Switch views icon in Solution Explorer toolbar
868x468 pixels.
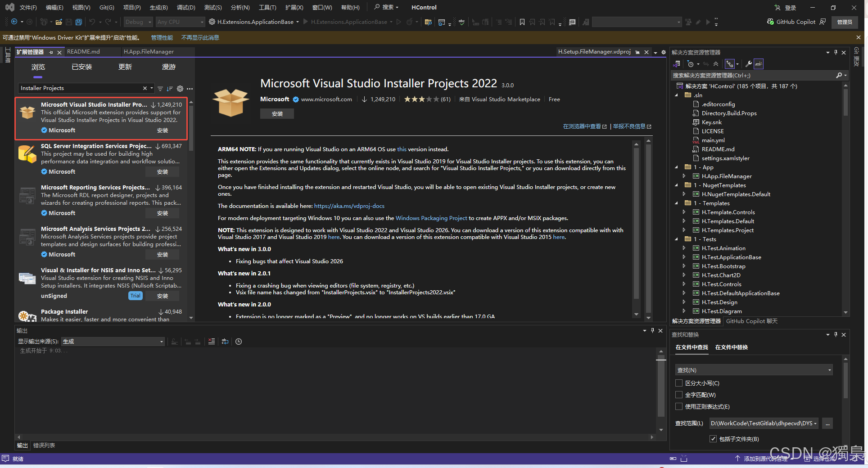point(677,64)
